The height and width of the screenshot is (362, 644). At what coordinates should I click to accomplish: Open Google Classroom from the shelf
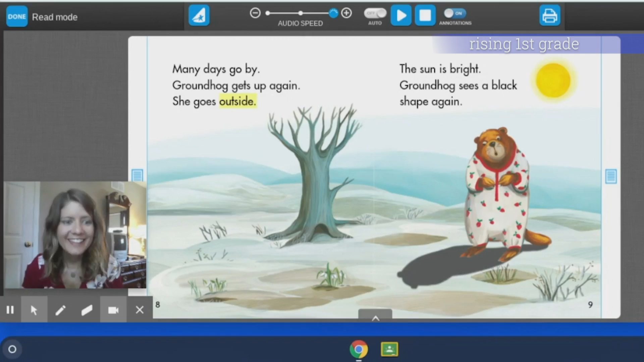(389, 349)
